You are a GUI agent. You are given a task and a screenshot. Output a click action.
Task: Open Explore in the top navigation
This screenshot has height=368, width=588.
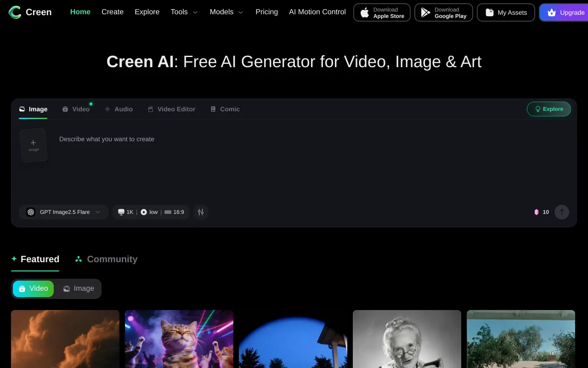click(x=147, y=12)
